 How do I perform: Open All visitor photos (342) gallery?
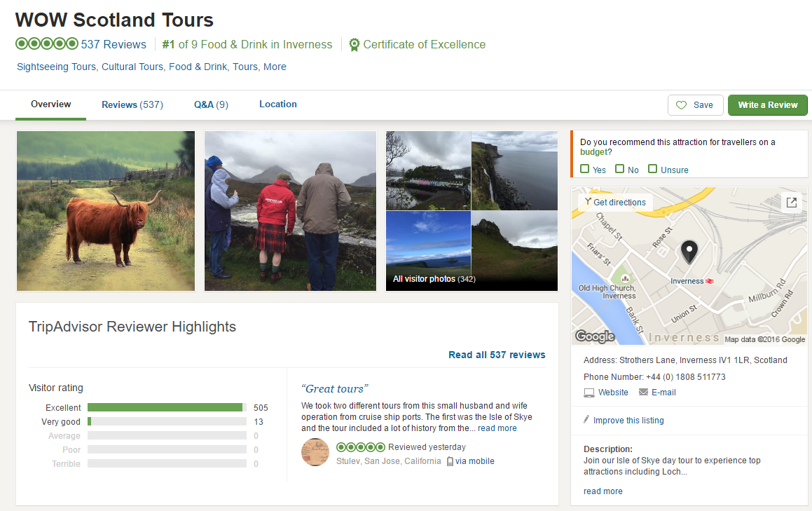434,279
